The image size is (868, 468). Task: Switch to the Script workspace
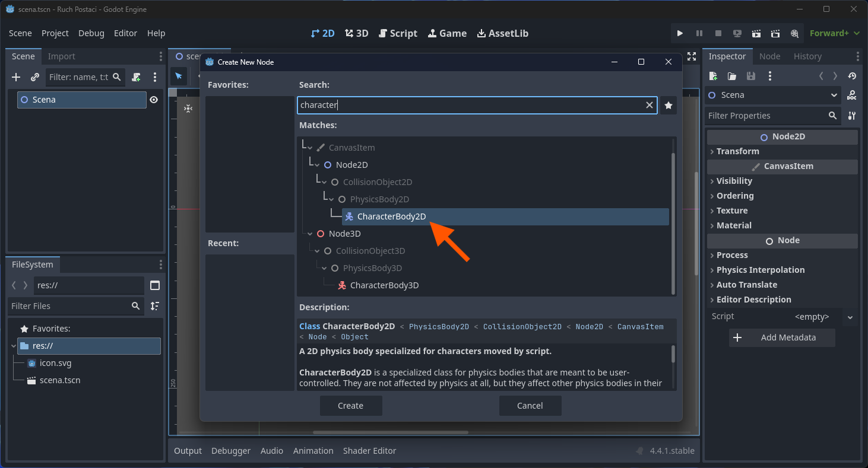tap(397, 33)
